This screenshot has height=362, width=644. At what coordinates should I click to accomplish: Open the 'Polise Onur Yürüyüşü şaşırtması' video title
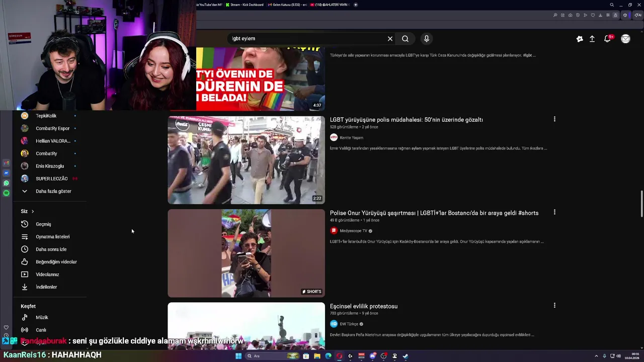click(x=434, y=213)
